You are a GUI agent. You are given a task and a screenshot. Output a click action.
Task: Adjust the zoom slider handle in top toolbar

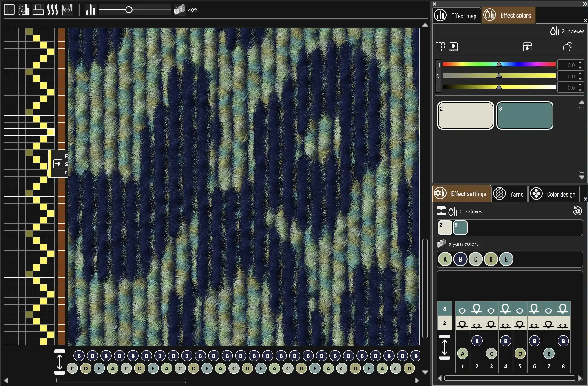pyautogui.click(x=129, y=10)
